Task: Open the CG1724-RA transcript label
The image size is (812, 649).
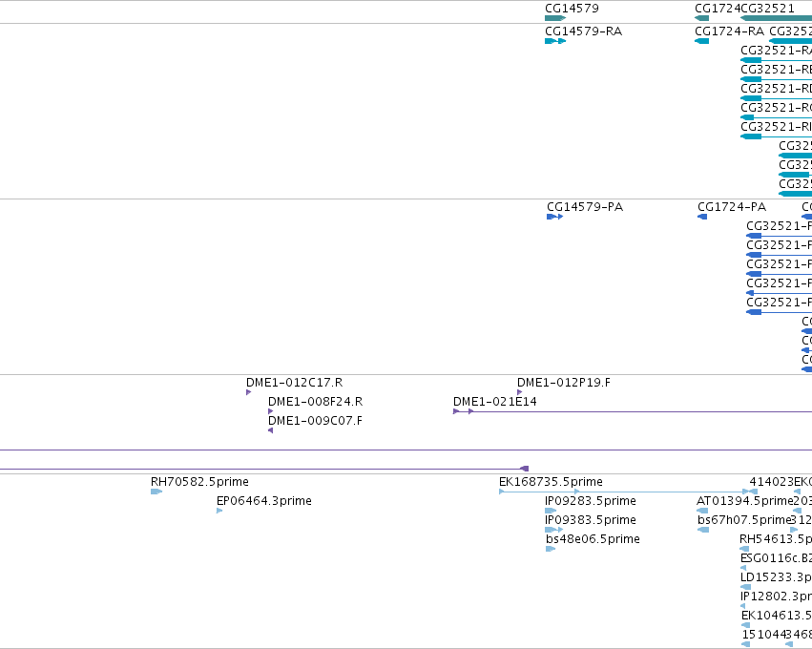Action: click(730, 31)
